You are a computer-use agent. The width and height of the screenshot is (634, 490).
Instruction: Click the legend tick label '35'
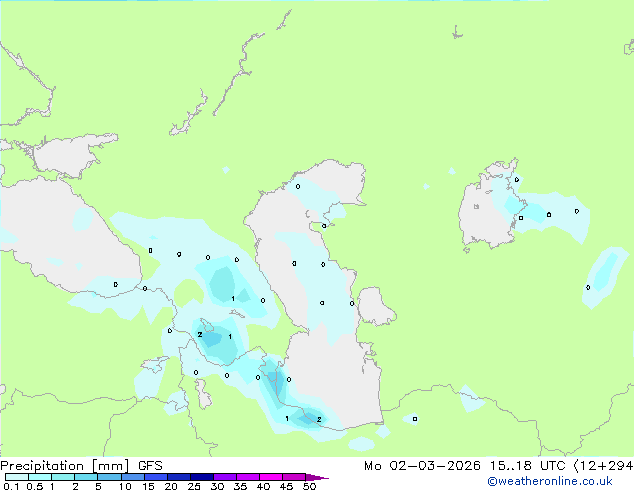pos(240,486)
